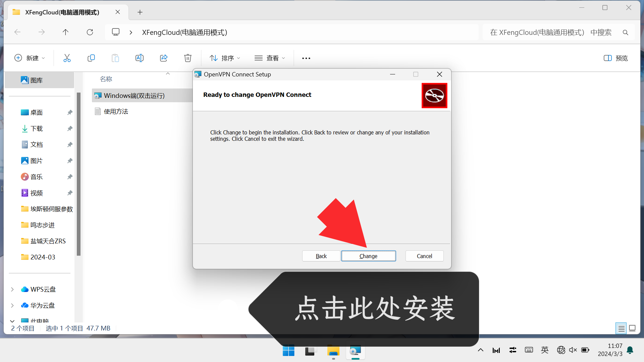Go forward with the Explorer forward arrow

(x=42, y=32)
